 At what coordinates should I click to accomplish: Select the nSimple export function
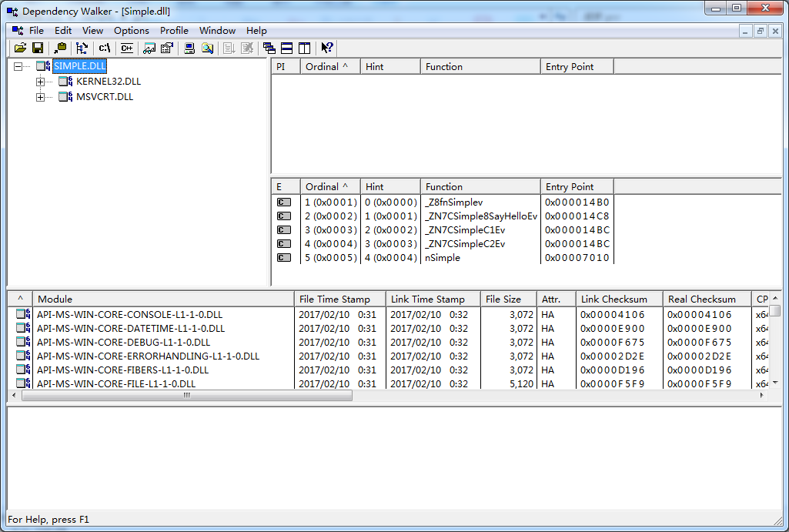tap(443, 258)
